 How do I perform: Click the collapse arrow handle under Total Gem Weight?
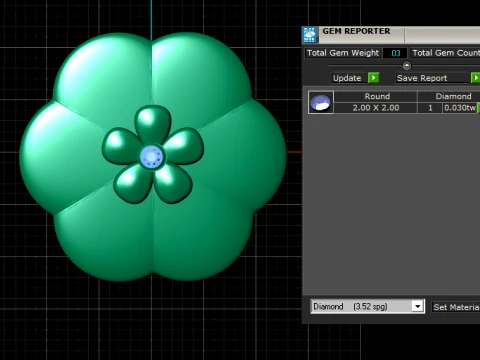point(406,65)
